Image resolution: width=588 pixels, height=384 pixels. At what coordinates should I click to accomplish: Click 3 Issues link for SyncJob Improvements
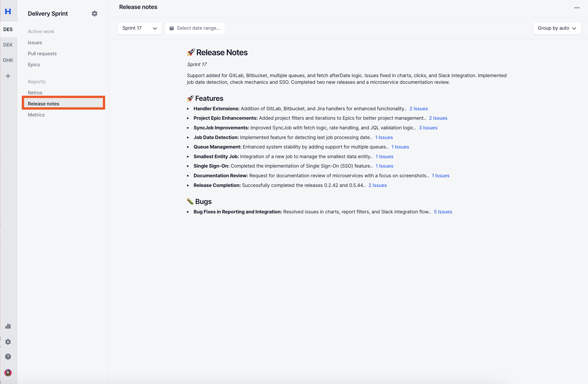pyautogui.click(x=428, y=128)
